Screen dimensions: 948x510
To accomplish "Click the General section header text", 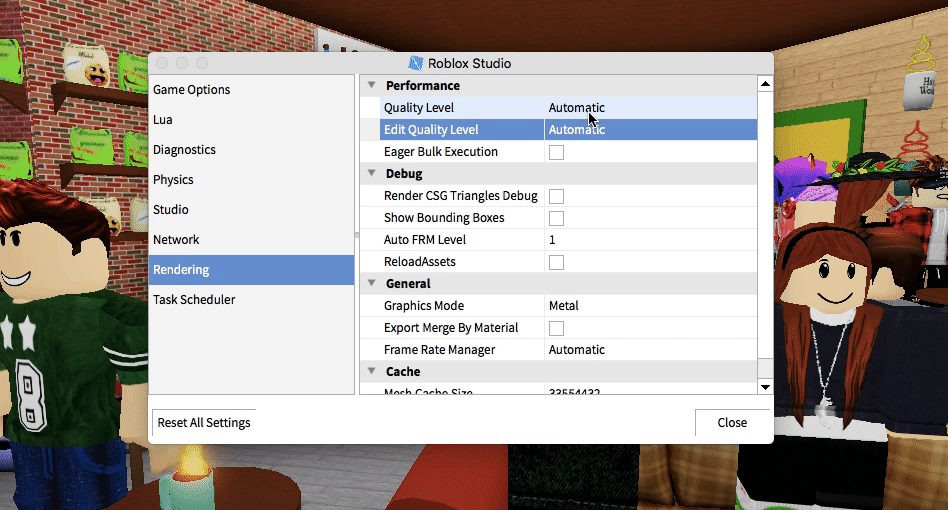I will [x=408, y=283].
